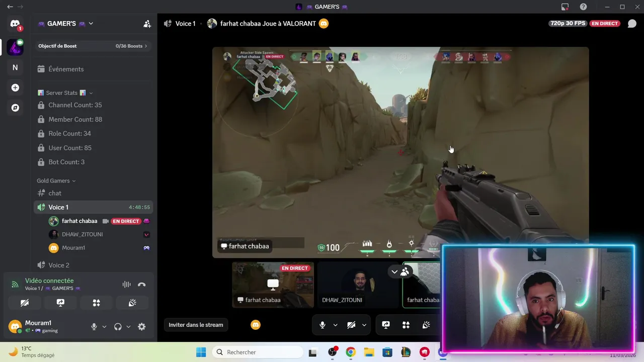Hide participants with chevron people toggle
Viewport: 644px width, 362px height.
click(400, 271)
